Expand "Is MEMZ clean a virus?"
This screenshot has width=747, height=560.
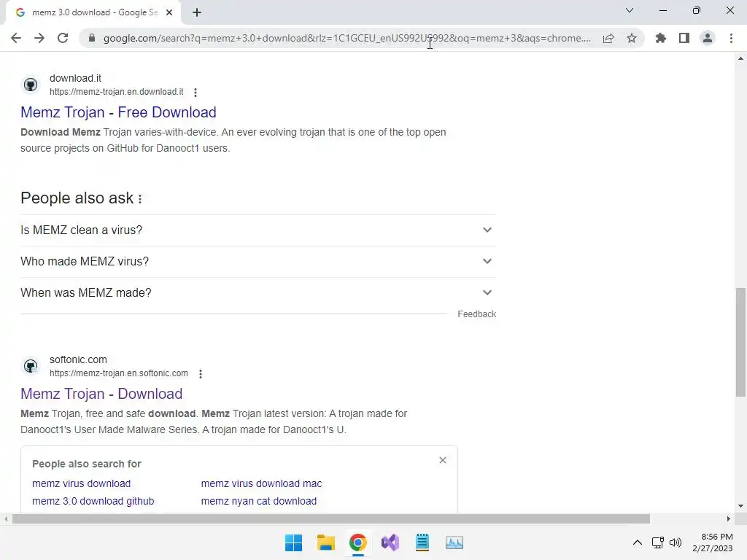coord(258,230)
